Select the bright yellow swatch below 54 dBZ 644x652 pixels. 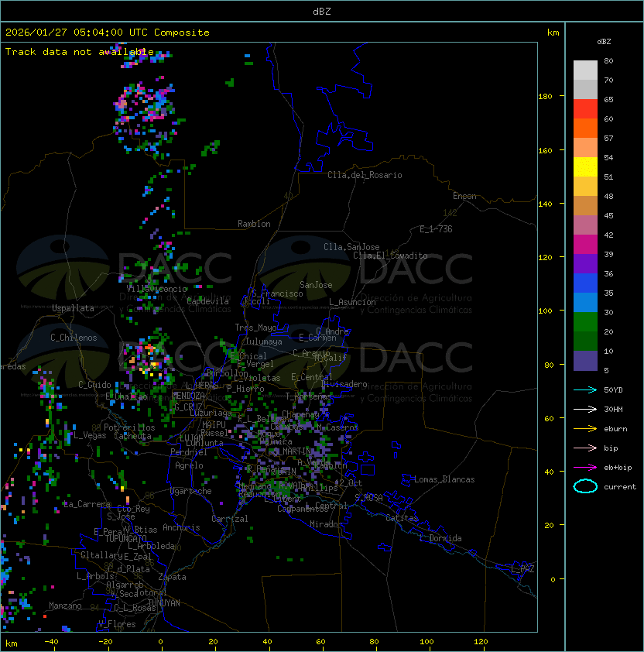pos(585,167)
